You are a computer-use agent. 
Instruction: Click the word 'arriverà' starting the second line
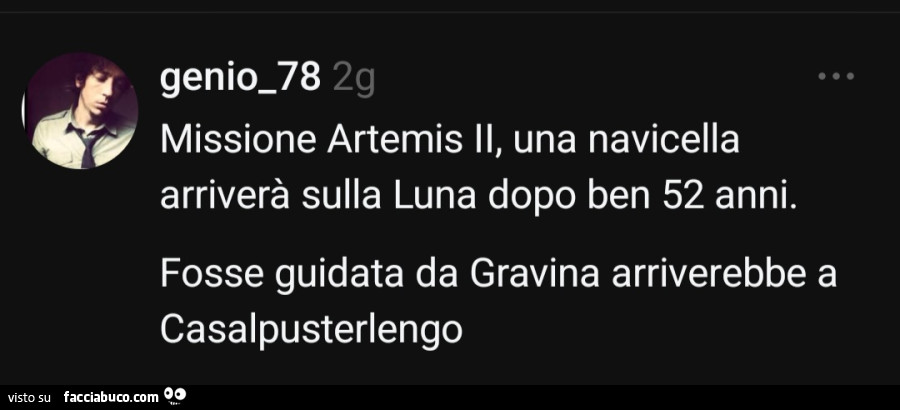click(x=224, y=197)
